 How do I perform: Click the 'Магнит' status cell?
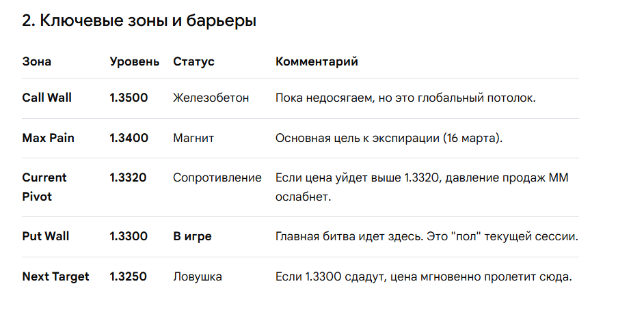pyautogui.click(x=193, y=138)
